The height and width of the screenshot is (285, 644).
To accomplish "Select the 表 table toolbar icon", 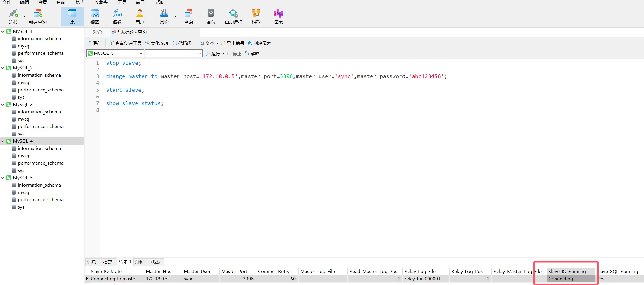I will [x=72, y=16].
